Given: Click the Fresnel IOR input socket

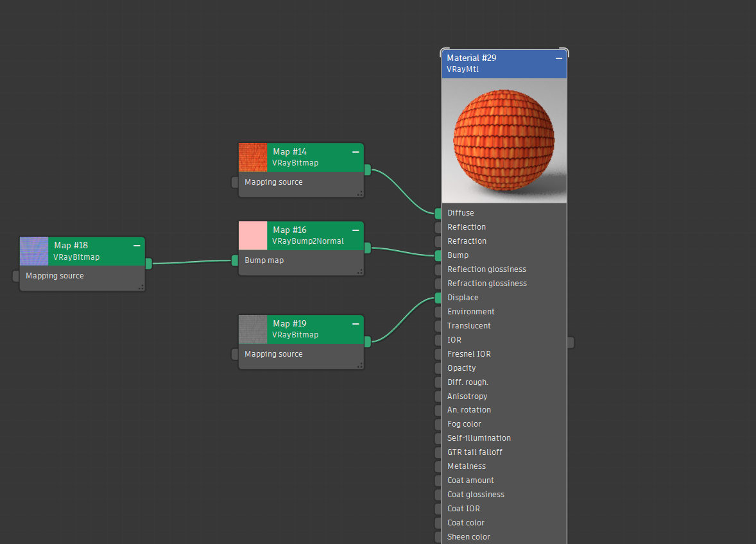Looking at the screenshot, I should point(438,354).
